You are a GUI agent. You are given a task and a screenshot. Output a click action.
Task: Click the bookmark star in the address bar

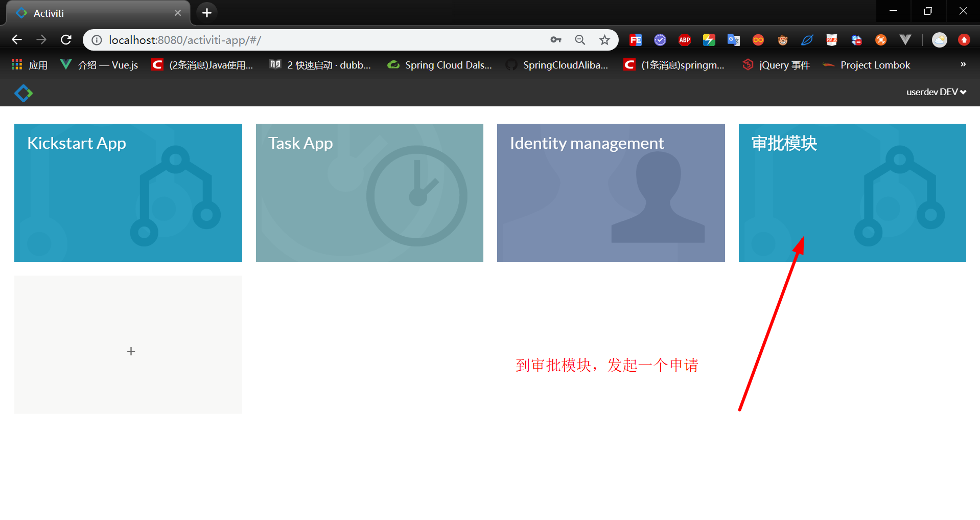(604, 39)
